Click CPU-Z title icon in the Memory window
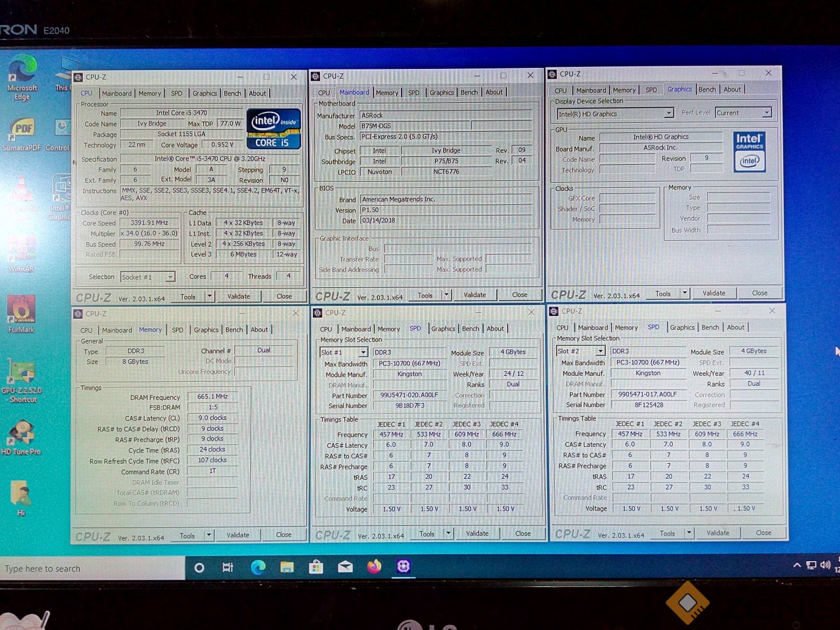 (78, 314)
